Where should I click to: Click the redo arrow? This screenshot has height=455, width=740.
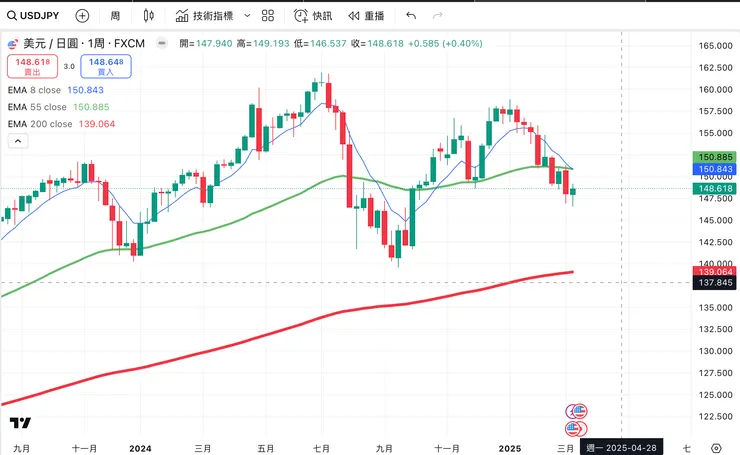(439, 16)
